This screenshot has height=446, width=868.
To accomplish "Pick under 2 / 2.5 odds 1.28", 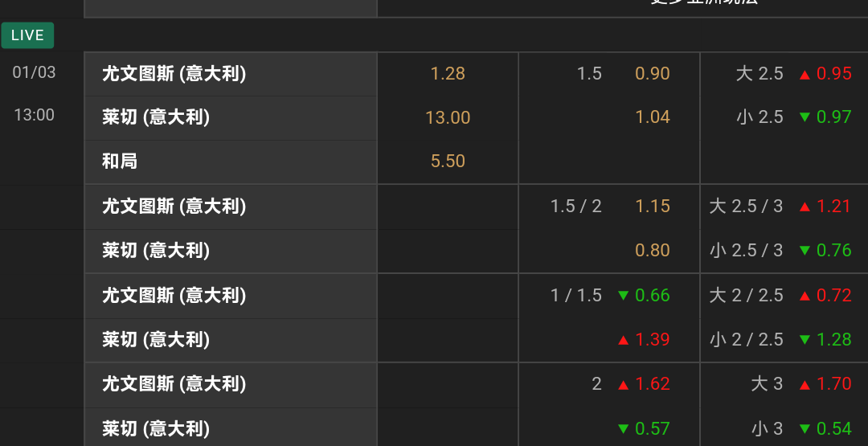I will click(x=833, y=339).
